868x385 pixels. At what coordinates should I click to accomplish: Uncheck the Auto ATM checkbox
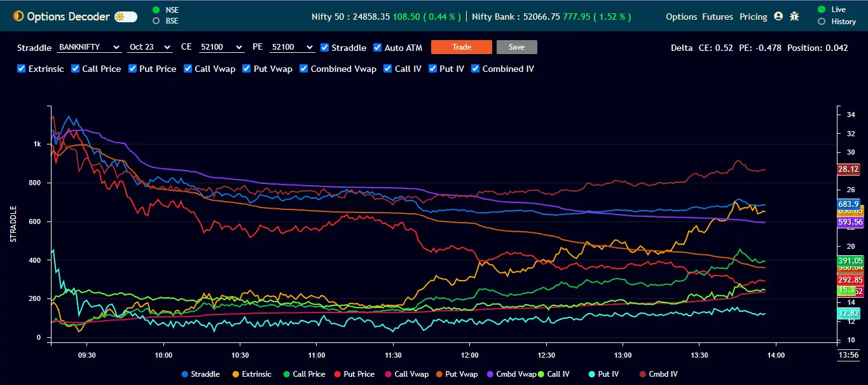pos(378,48)
